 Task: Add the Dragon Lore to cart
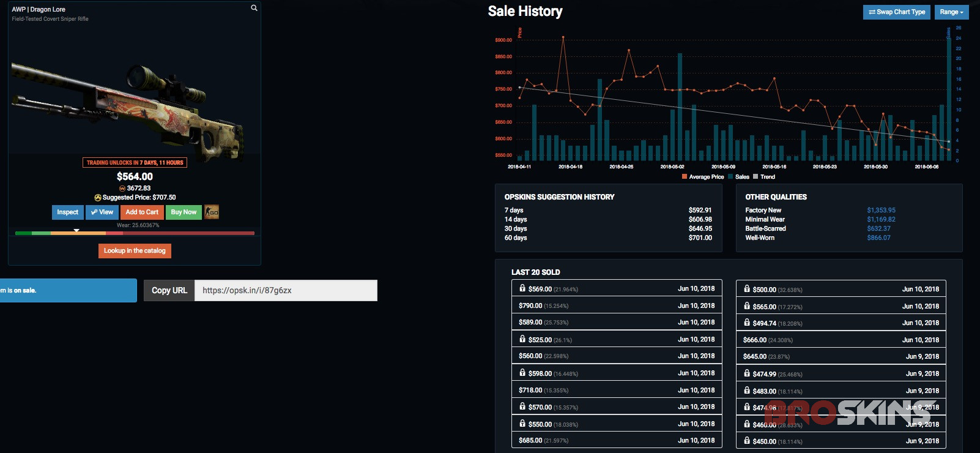142,212
